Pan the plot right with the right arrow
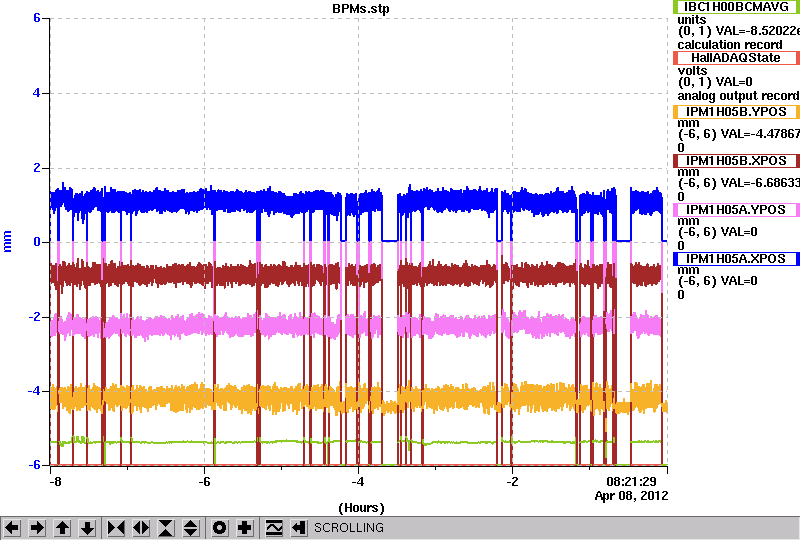Viewport: 800px width, 540px height. pos(37,528)
